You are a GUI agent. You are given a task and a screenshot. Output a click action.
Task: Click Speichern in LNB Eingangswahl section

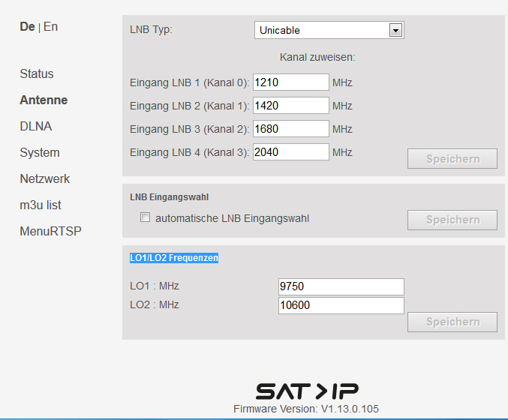[x=452, y=220]
